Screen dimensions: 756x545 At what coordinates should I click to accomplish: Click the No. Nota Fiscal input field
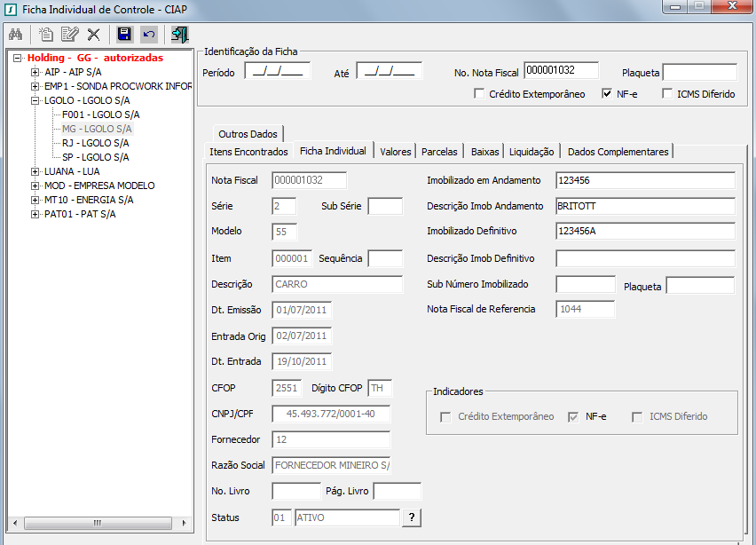[x=561, y=71]
